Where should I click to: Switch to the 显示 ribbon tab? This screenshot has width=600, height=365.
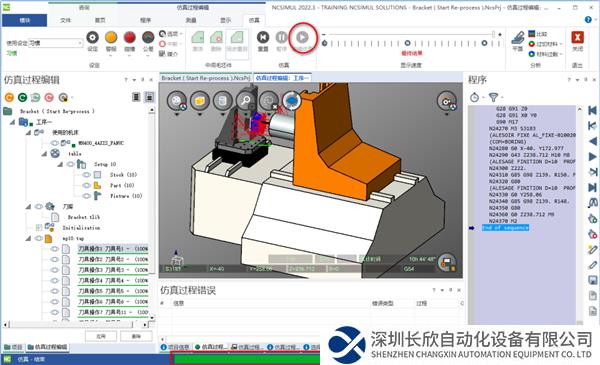pos(225,20)
